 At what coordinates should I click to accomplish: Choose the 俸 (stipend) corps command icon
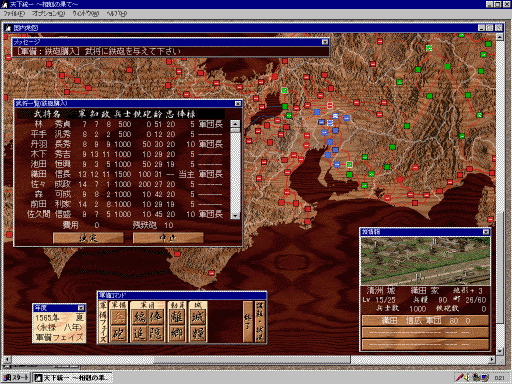click(156, 317)
